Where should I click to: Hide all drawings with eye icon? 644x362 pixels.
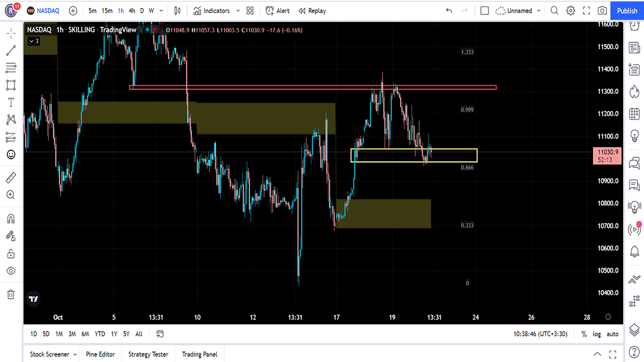pyautogui.click(x=11, y=271)
